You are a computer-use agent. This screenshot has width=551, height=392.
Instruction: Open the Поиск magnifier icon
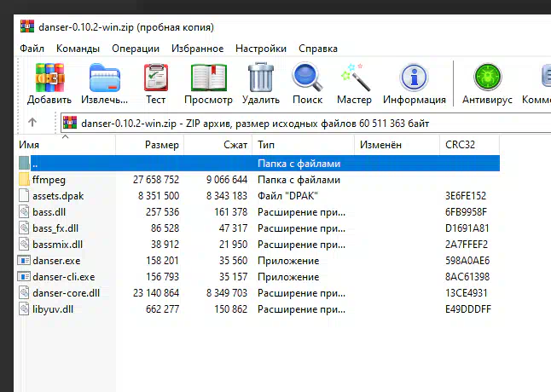(x=307, y=77)
